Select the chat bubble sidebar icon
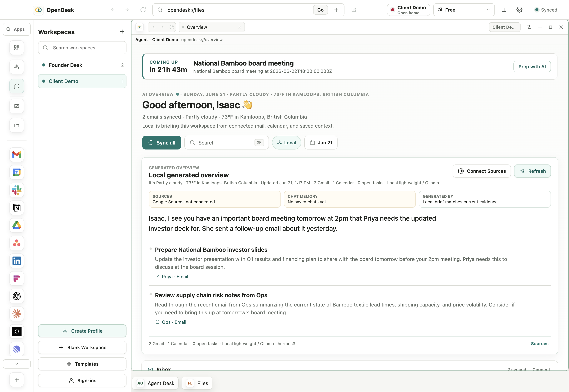Viewport: 569px width, 392px height. 17,86
